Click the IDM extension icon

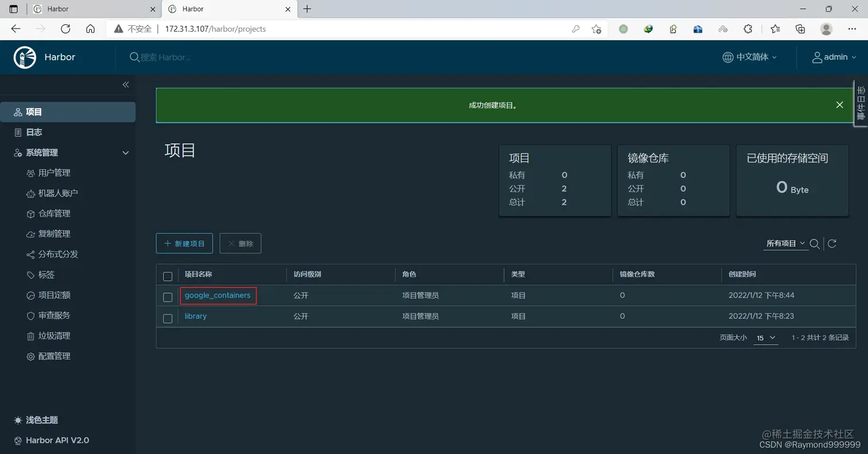pyautogui.click(x=648, y=29)
